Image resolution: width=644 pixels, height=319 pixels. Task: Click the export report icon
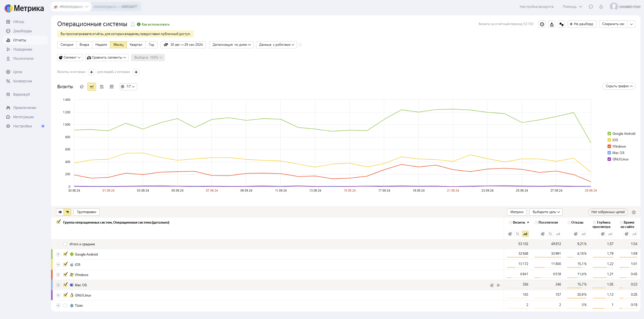point(552,24)
